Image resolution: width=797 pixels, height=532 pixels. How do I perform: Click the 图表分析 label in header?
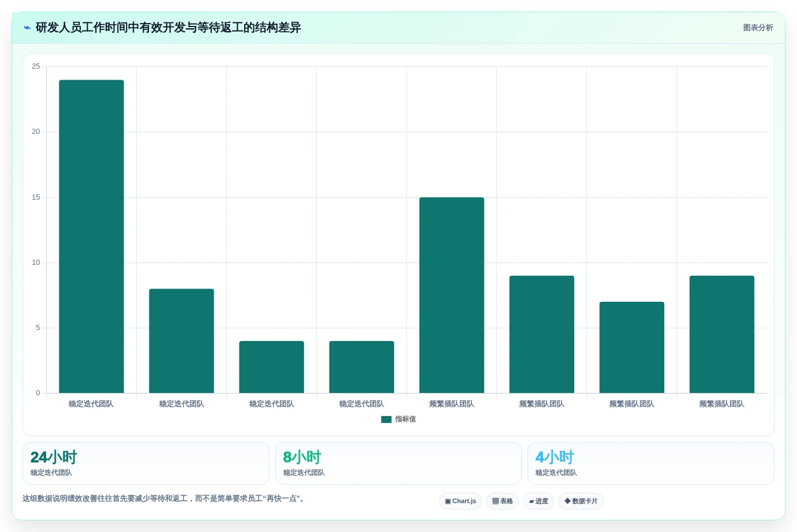pos(758,28)
